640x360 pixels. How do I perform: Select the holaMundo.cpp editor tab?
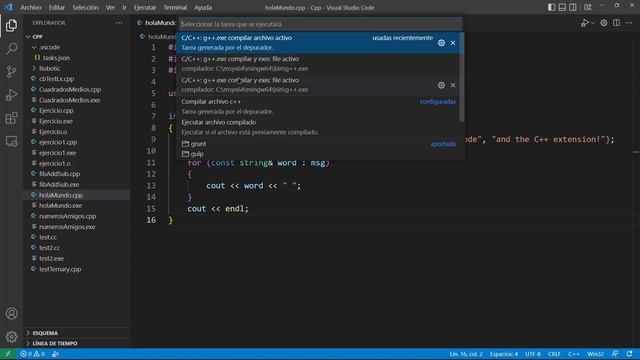click(x=156, y=23)
